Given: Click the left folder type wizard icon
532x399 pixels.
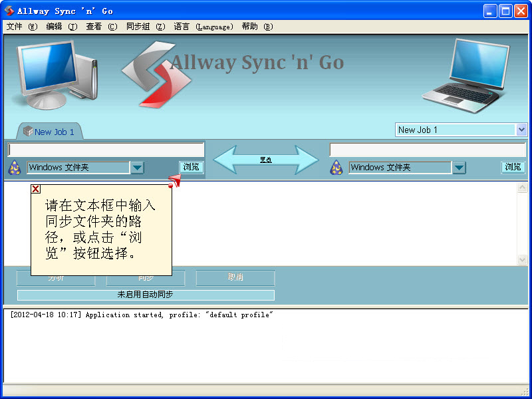Looking at the screenshot, I should (14, 168).
